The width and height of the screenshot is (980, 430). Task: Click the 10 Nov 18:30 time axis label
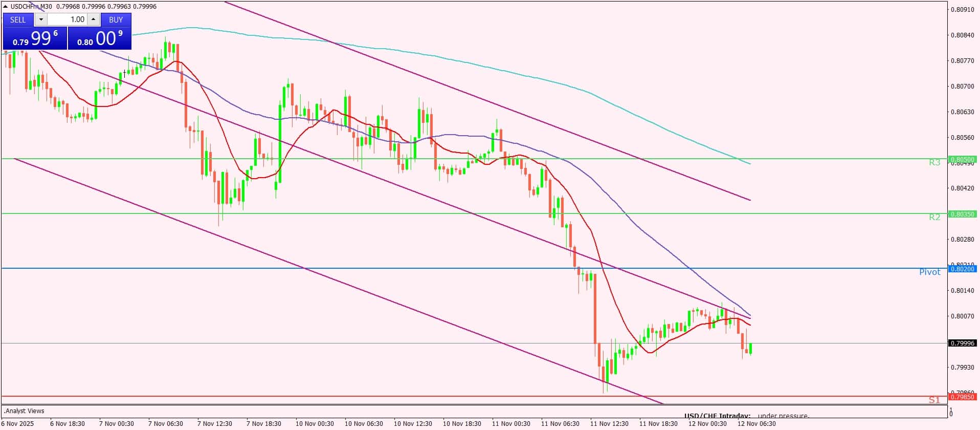[x=462, y=424]
